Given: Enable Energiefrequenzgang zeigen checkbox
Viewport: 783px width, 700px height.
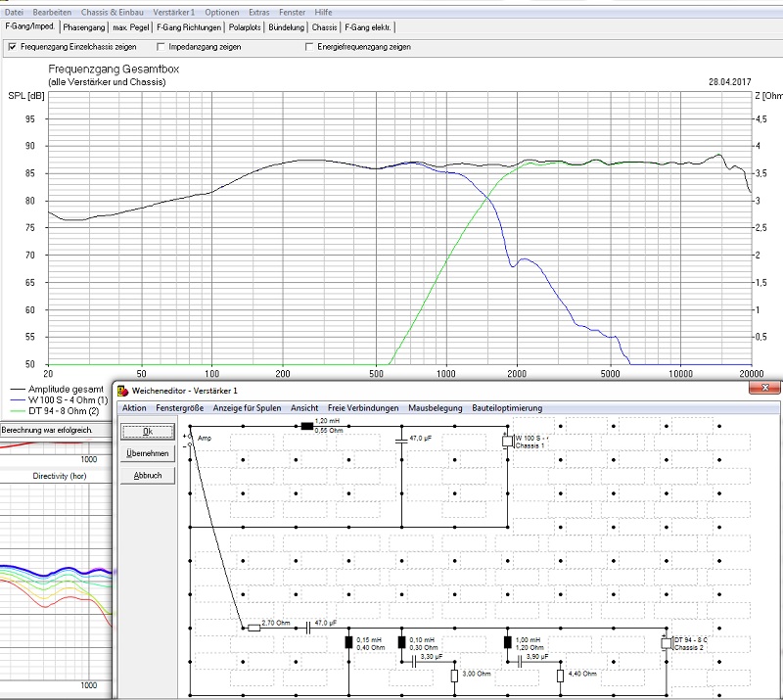Looking at the screenshot, I should pos(309,46).
